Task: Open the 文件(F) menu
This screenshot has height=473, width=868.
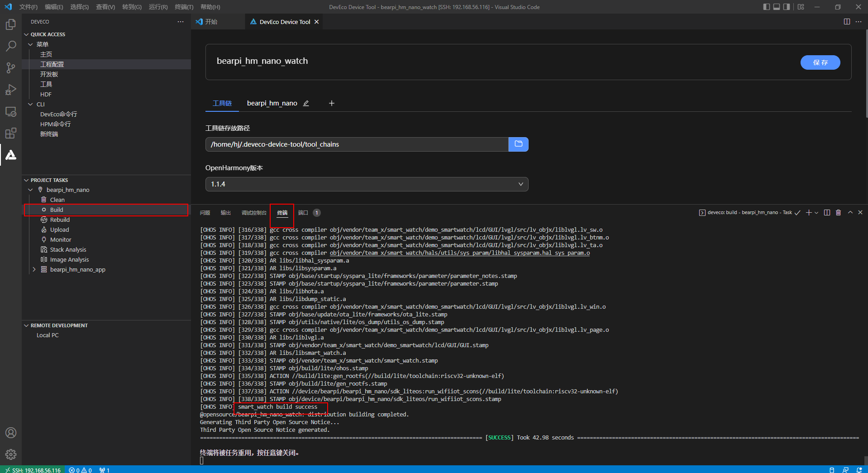Action: pos(28,7)
